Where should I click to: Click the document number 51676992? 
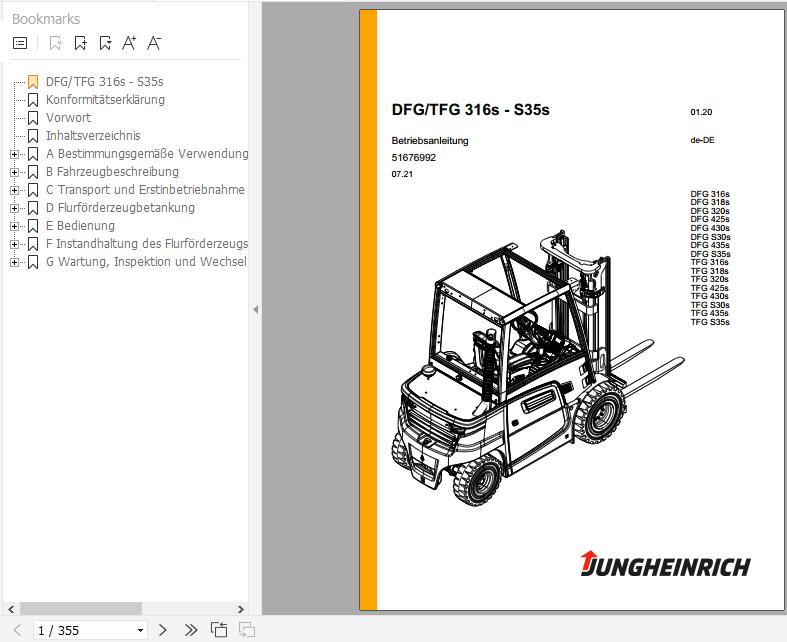click(x=414, y=158)
